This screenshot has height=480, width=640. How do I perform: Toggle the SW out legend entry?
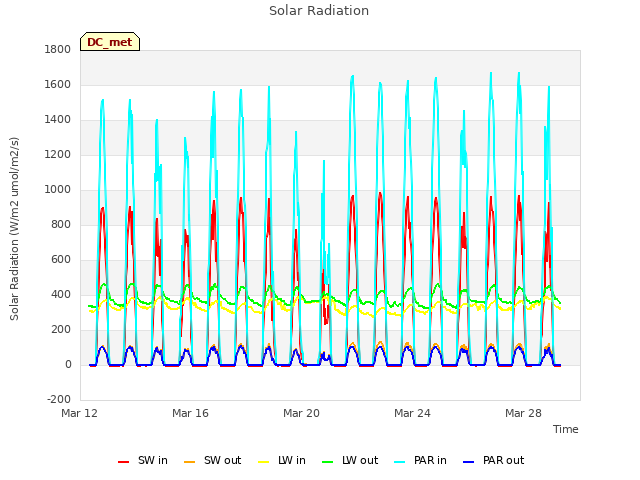click(x=213, y=460)
